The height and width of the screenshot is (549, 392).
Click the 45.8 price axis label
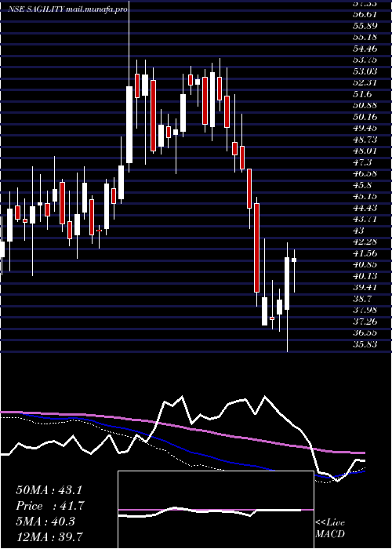pos(362,185)
